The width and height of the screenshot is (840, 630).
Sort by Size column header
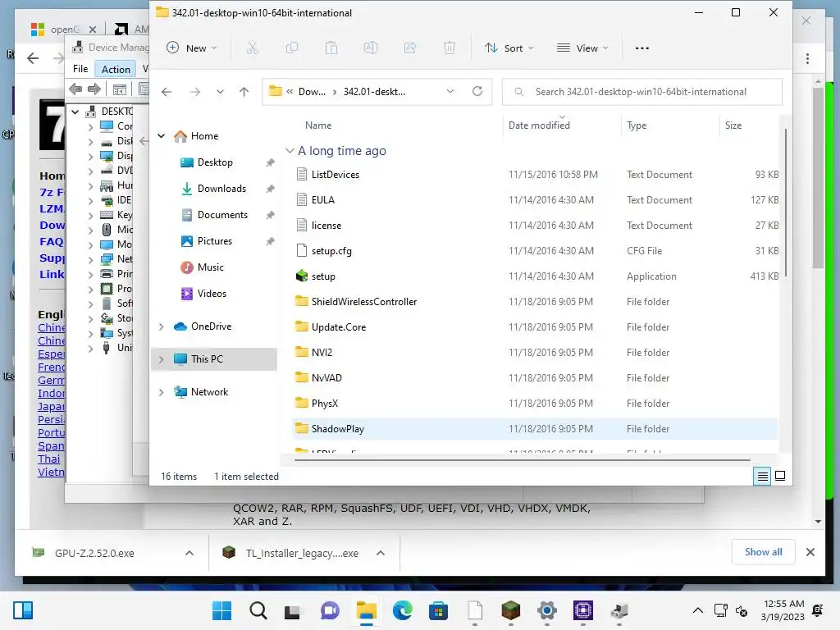coord(733,126)
